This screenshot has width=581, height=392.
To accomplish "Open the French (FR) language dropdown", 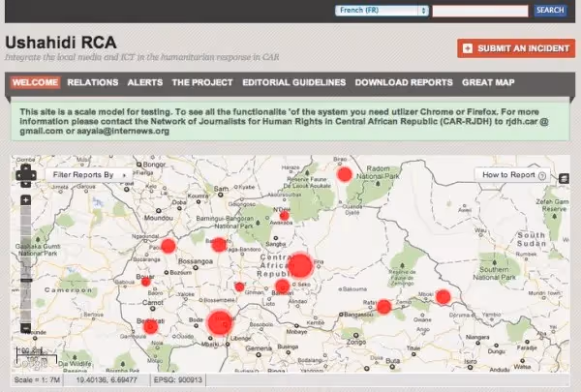I will (382, 11).
